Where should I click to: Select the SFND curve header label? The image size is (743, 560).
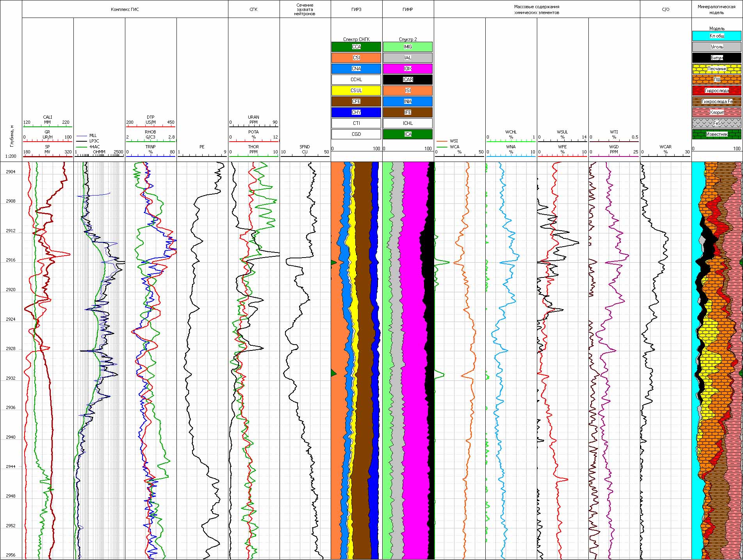pos(305,147)
